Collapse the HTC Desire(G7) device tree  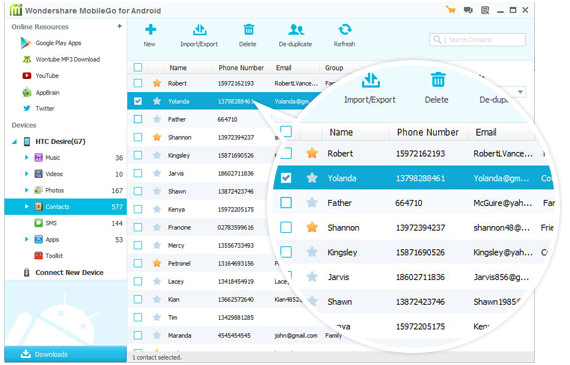(15, 142)
